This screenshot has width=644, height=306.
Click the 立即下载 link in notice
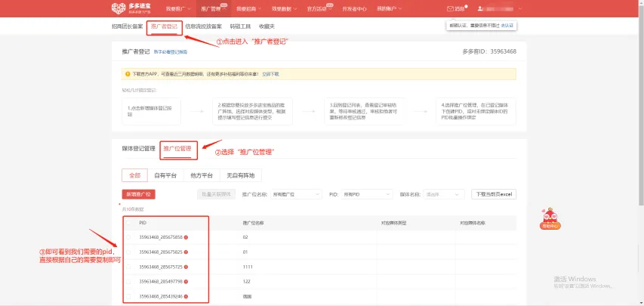tap(270, 75)
